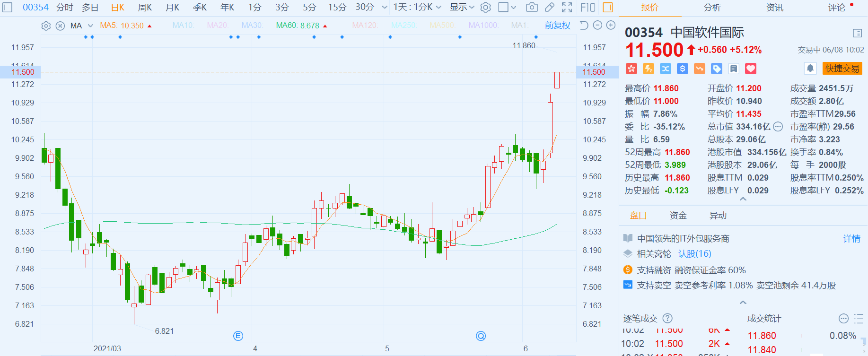The width and height of the screenshot is (868, 356).
Task: Collapse the 盘口 info section chevron
Action: click(x=743, y=302)
